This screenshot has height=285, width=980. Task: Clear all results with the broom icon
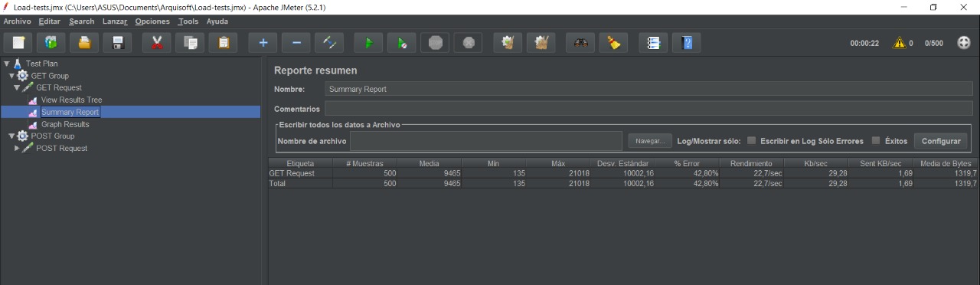tap(613, 43)
